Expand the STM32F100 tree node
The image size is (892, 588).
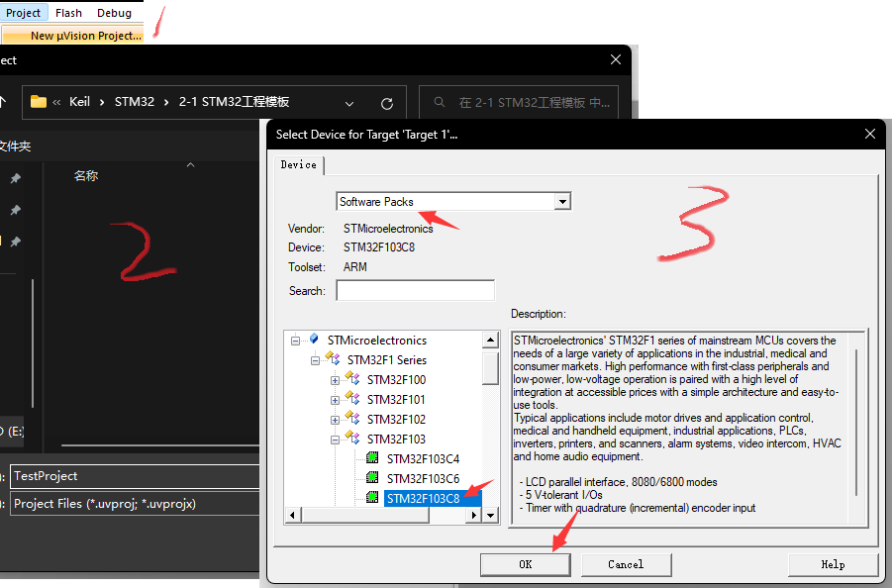[x=335, y=380]
